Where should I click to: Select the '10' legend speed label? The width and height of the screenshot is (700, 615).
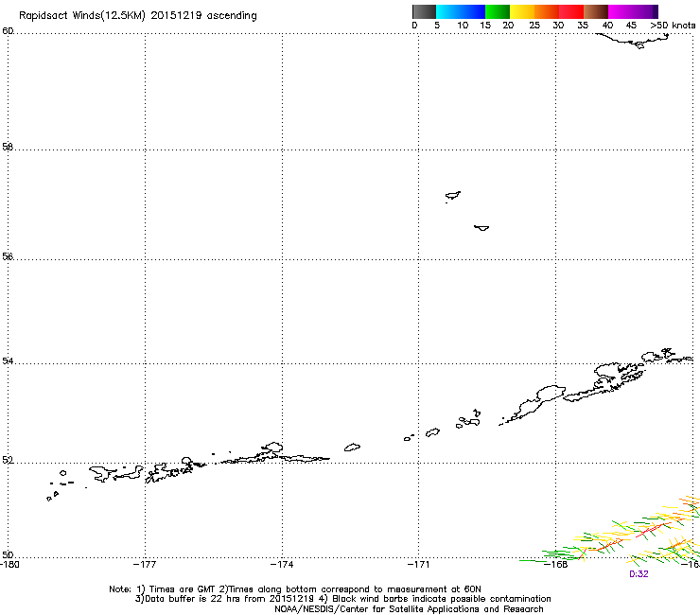click(x=463, y=26)
